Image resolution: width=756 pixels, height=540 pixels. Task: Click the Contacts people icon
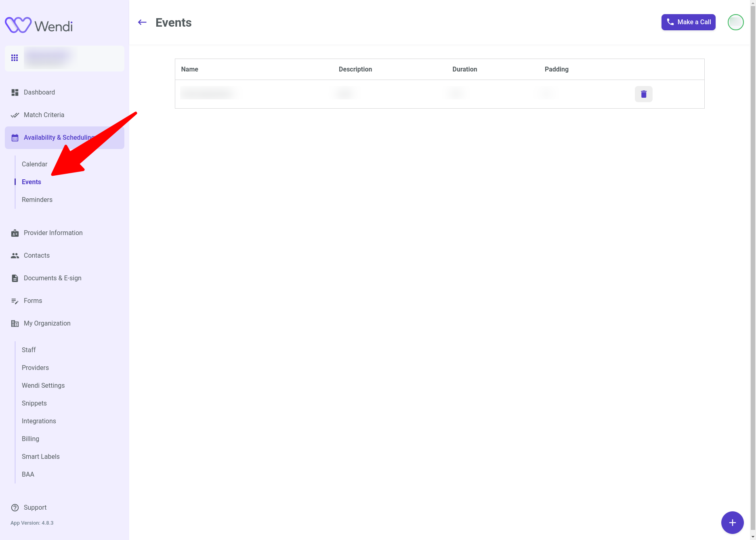15,256
